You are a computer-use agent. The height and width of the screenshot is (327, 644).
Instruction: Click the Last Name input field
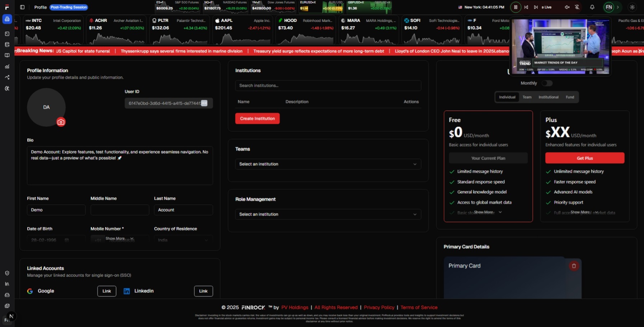183,210
